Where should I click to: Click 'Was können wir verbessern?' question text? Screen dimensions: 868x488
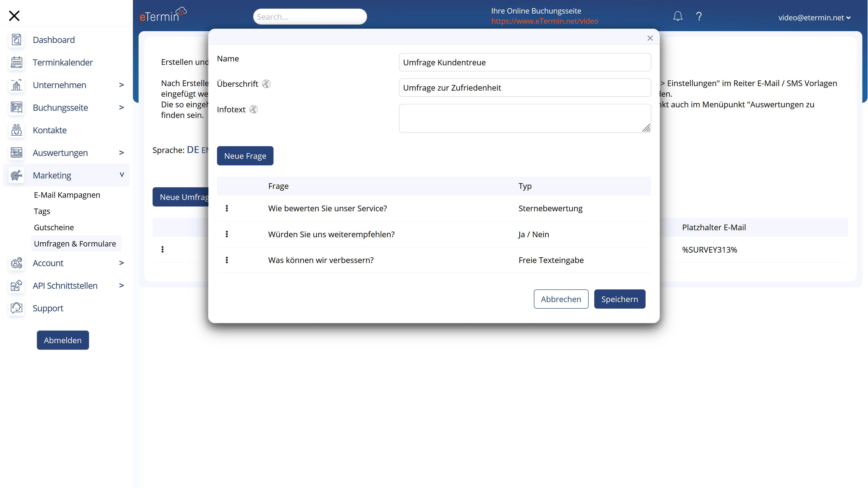pyautogui.click(x=321, y=260)
